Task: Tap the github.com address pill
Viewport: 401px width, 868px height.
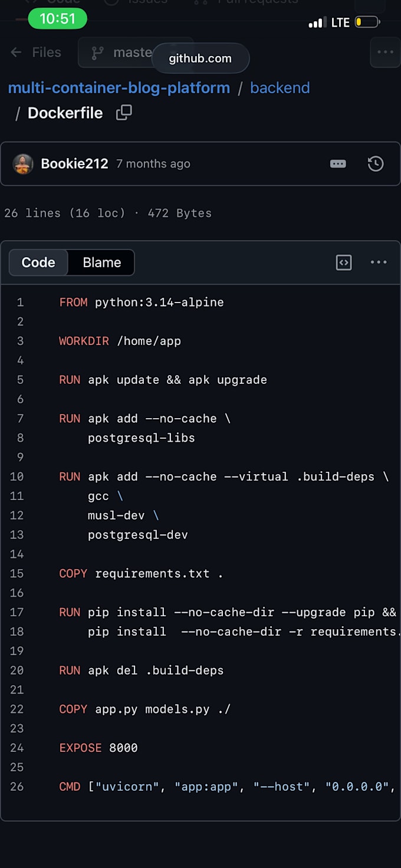Action: point(200,58)
